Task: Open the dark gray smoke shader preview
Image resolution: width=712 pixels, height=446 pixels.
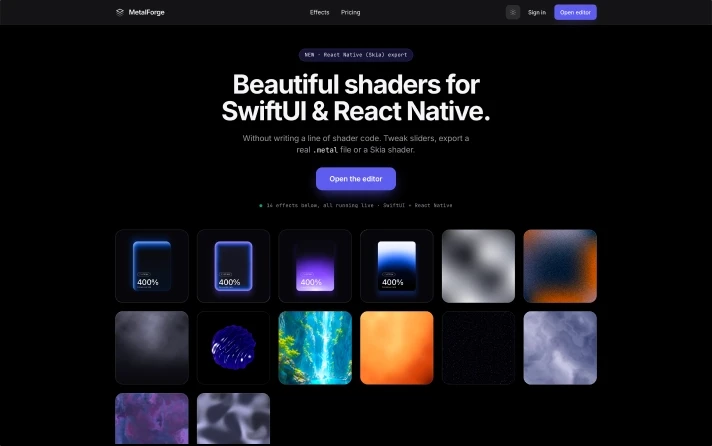Action: (152, 348)
